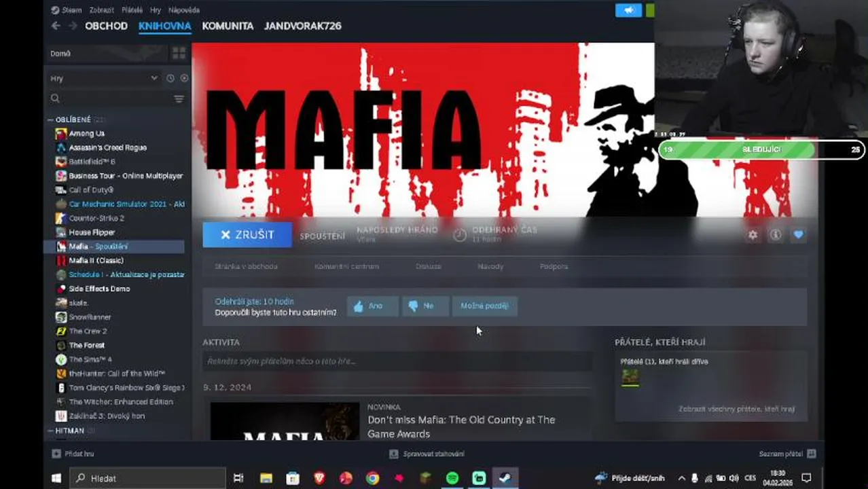This screenshot has height=489, width=868.
Task: Open the Zobrazit menu
Action: (101, 10)
